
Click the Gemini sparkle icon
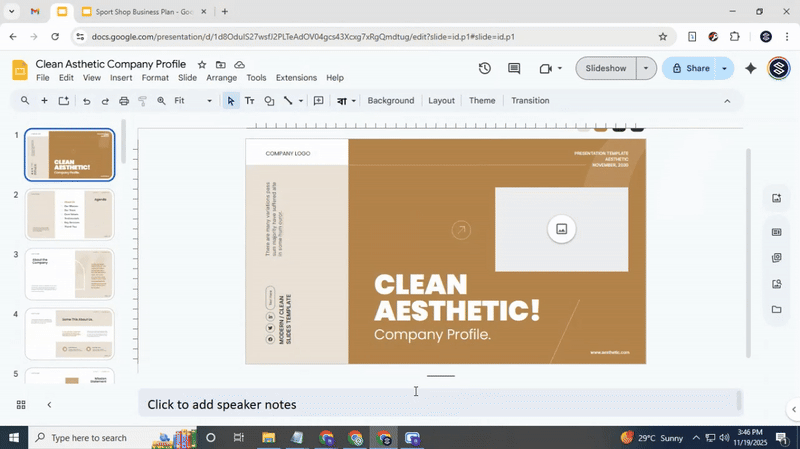(x=751, y=69)
